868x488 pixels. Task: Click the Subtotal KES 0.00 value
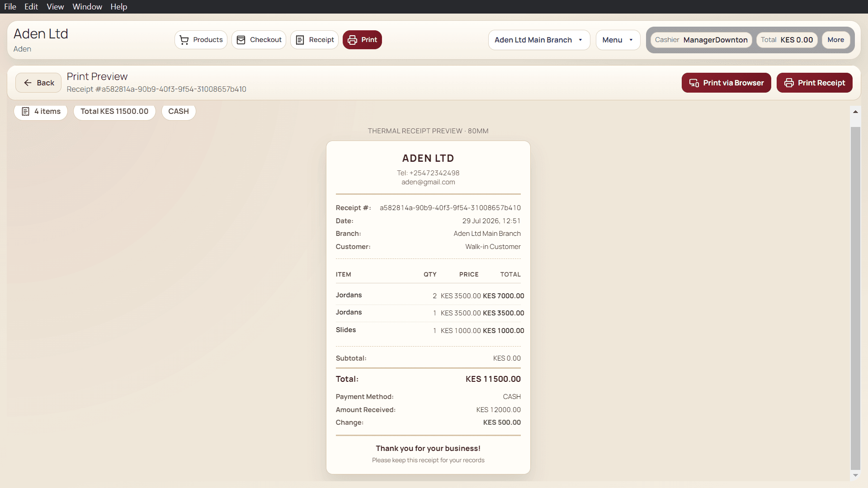point(507,358)
